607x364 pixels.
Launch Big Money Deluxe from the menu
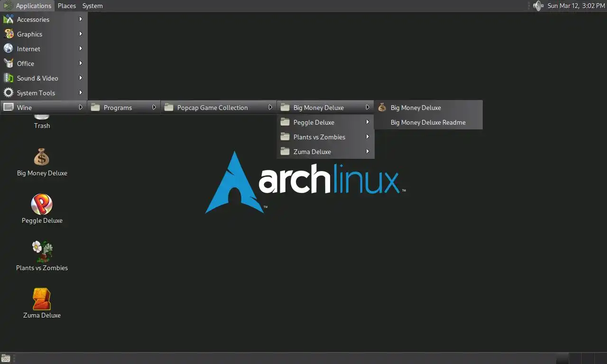[x=428, y=108]
